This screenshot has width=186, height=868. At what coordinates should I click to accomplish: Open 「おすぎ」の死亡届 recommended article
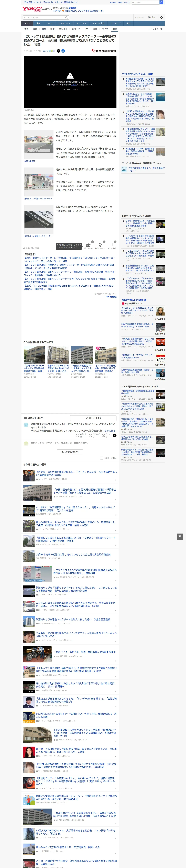click(76, 473)
